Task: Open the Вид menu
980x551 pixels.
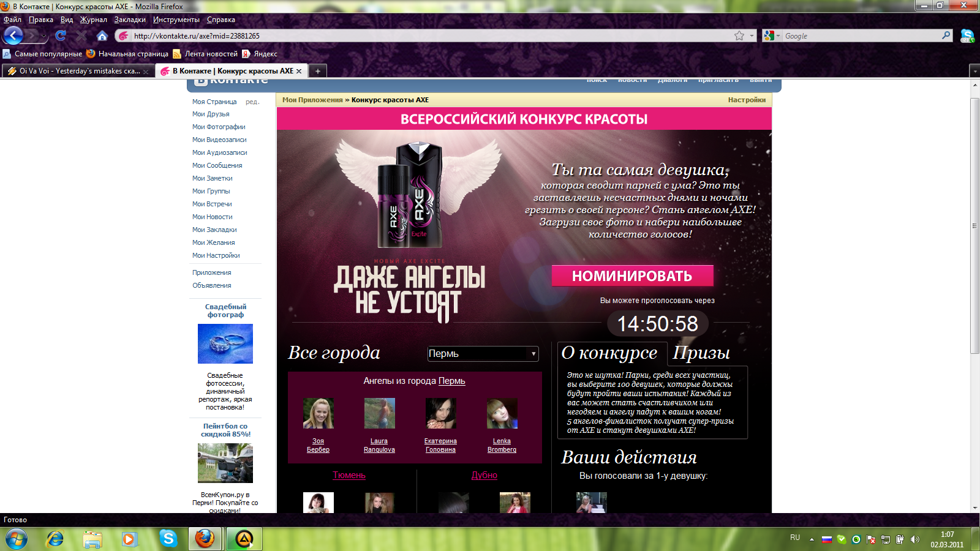Action: [x=67, y=20]
